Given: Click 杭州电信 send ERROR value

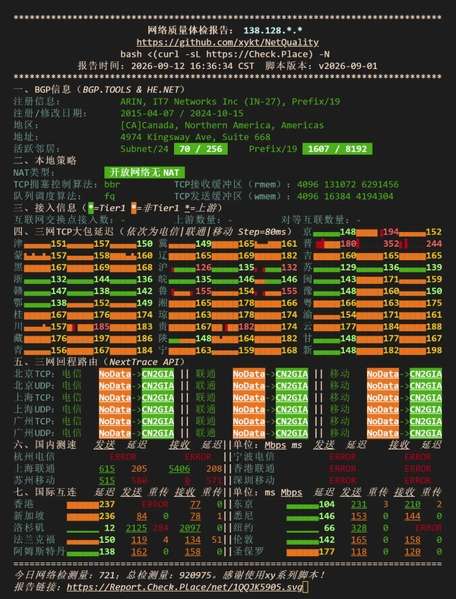Looking at the screenshot, I should coord(123,457).
